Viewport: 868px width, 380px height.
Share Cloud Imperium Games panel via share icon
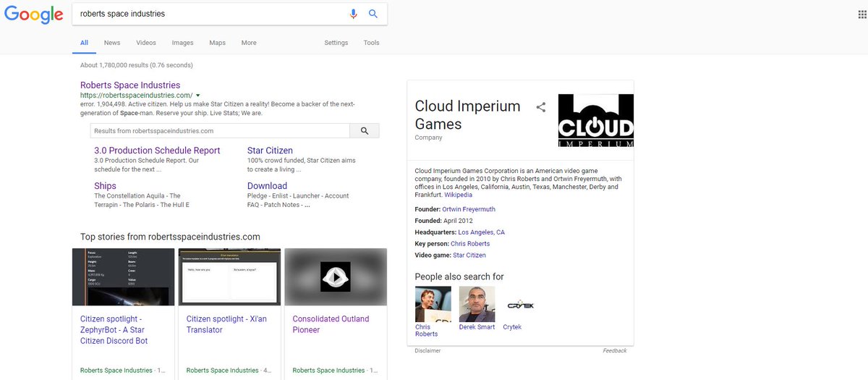(x=540, y=107)
